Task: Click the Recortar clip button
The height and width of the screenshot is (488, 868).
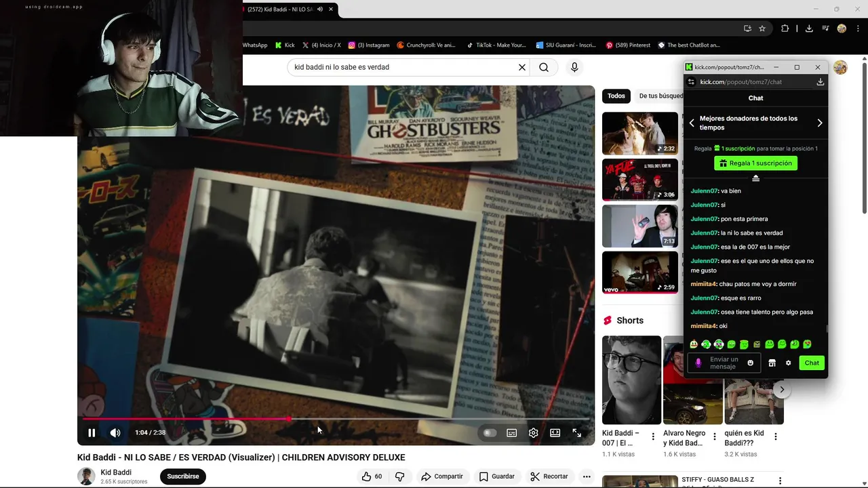Action: tap(549, 476)
